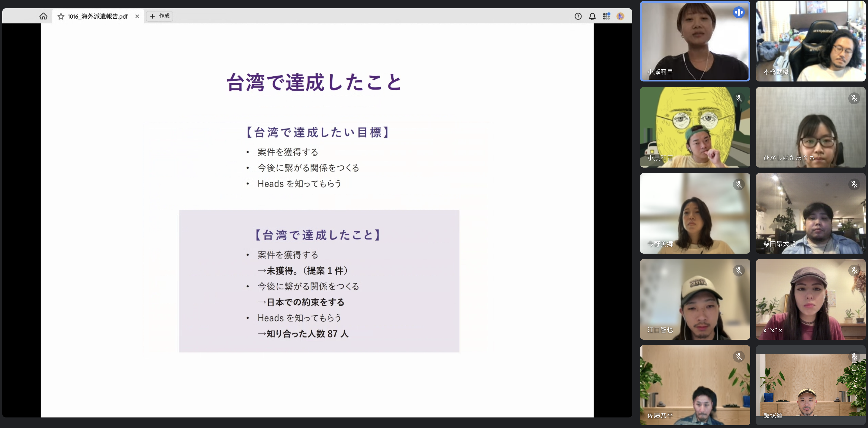Open the apps grid icon
Image resolution: width=868 pixels, height=428 pixels.
pyautogui.click(x=606, y=16)
